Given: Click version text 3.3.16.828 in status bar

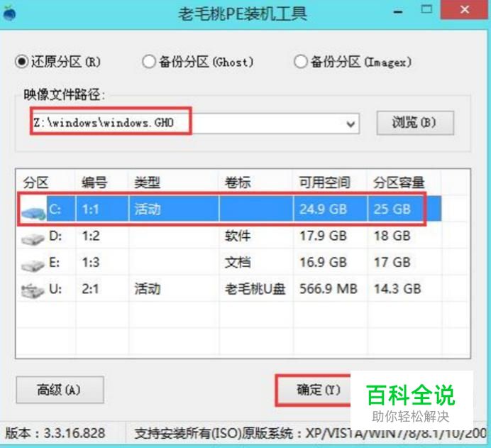Looking at the screenshot, I should 55,433.
